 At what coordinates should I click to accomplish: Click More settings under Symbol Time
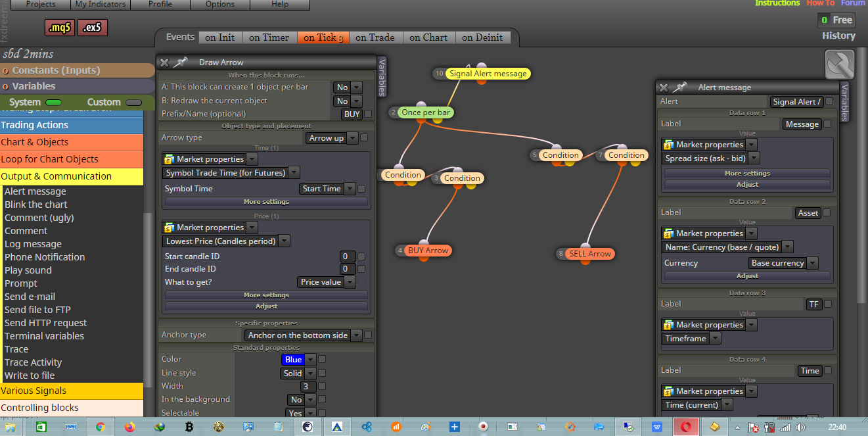tap(266, 202)
